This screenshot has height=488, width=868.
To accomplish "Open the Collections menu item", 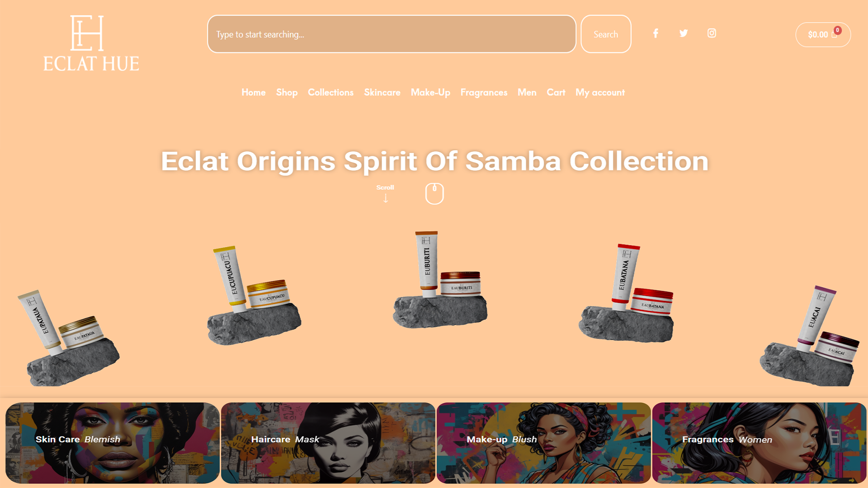I will [x=330, y=93].
